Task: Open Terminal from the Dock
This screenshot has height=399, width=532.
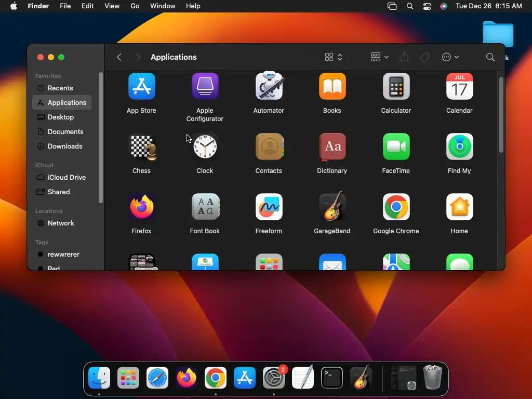Action: pyautogui.click(x=332, y=378)
